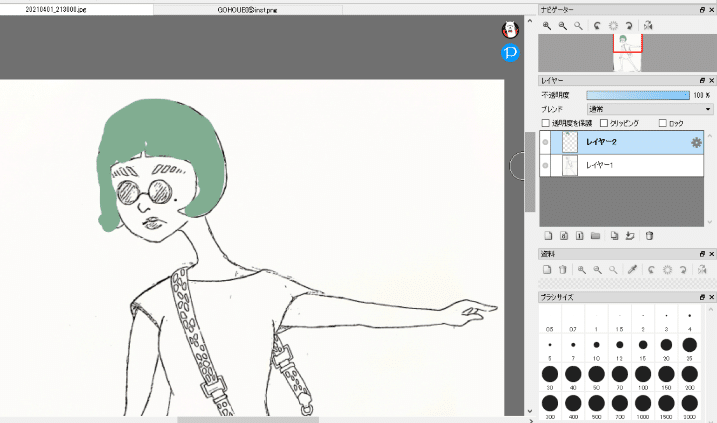Reset canvas rotation in Navigator panel
717x423 pixels.
[x=613, y=26]
